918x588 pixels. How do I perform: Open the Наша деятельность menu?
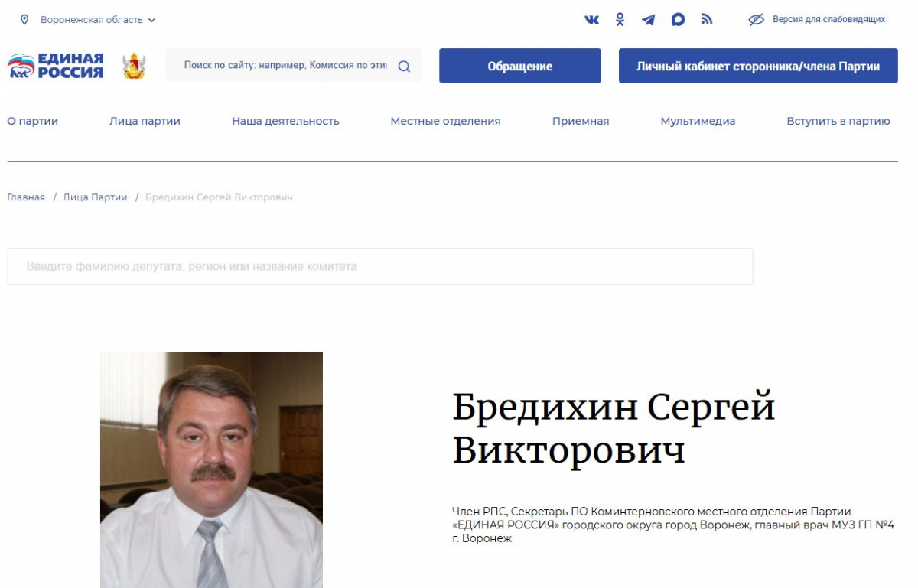click(285, 121)
